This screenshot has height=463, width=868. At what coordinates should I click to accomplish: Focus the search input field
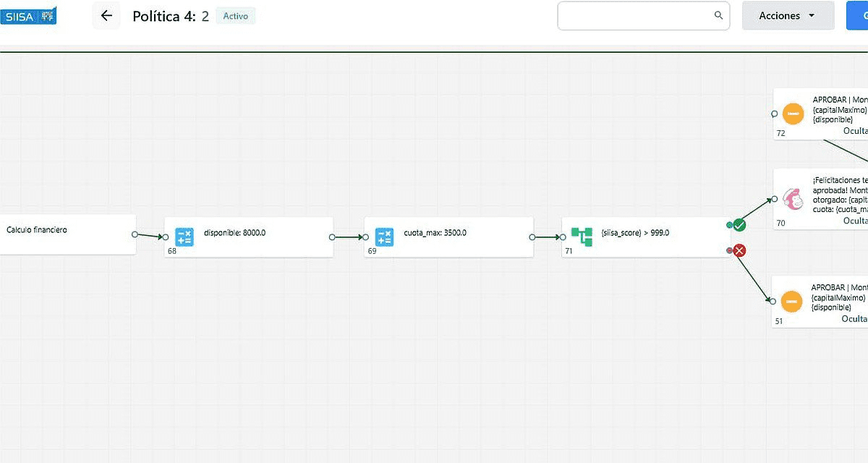coord(635,16)
